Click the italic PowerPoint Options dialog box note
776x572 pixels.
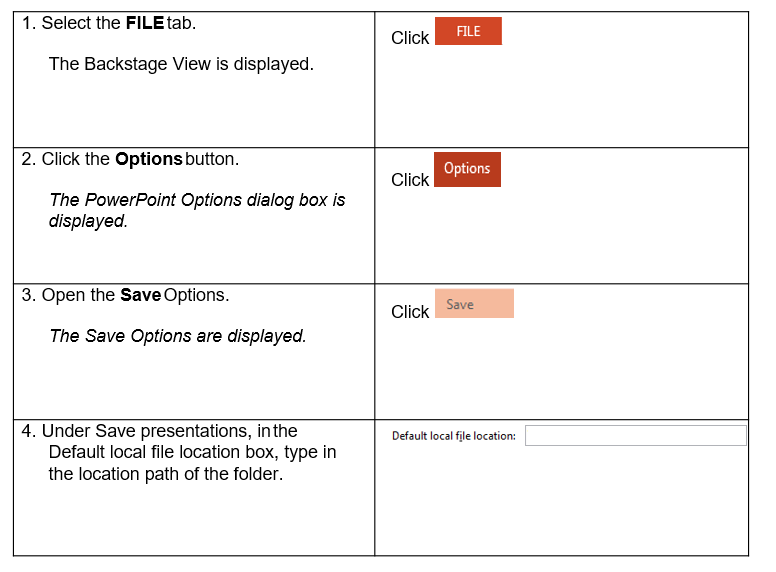tap(196, 210)
